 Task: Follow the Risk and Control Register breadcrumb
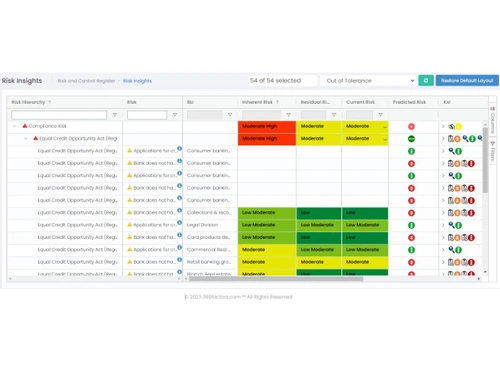click(86, 81)
